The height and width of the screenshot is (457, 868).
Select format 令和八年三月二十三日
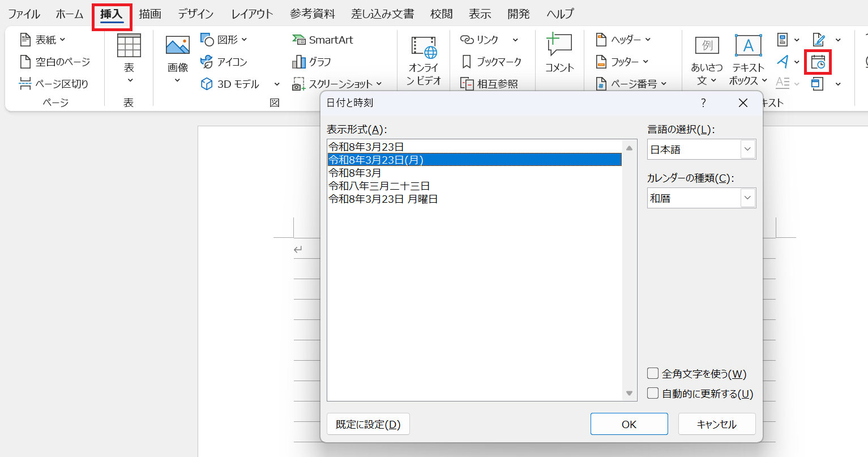474,186
